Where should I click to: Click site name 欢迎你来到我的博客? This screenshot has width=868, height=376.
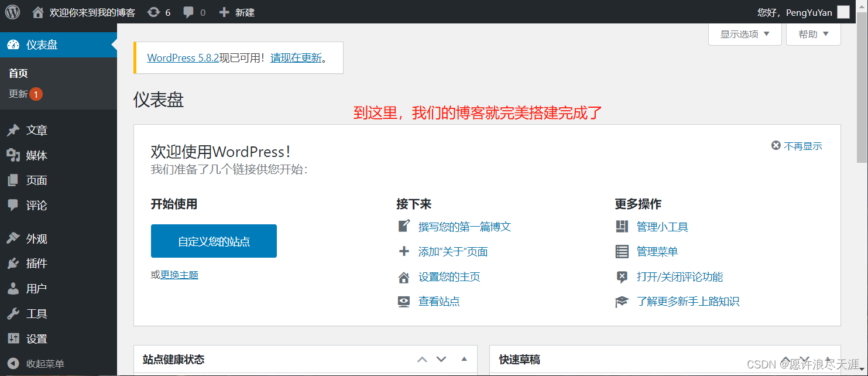92,12
